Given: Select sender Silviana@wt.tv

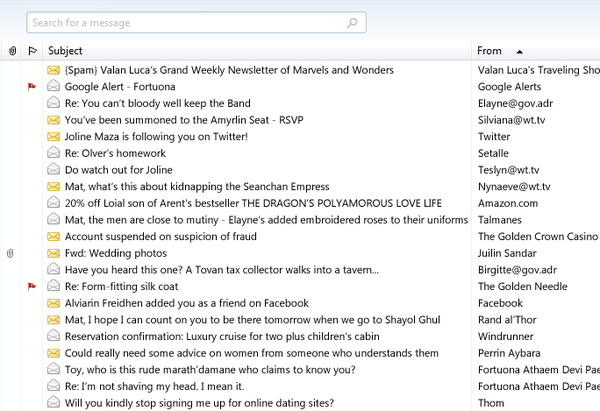Looking at the screenshot, I should coord(512,120).
